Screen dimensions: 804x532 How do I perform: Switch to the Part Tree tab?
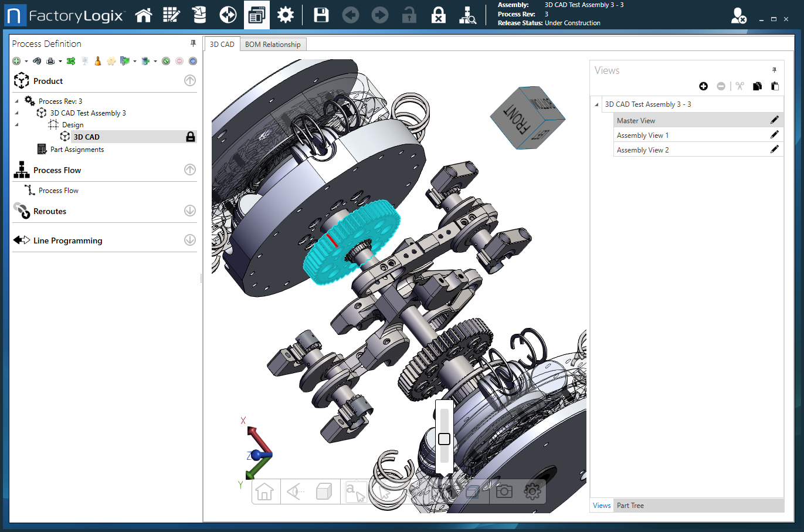coord(630,506)
